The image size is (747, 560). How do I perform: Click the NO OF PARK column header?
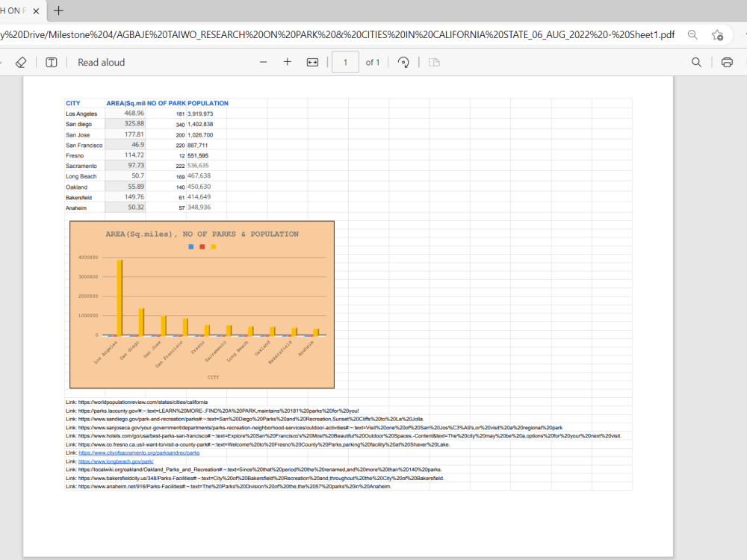[x=167, y=103]
